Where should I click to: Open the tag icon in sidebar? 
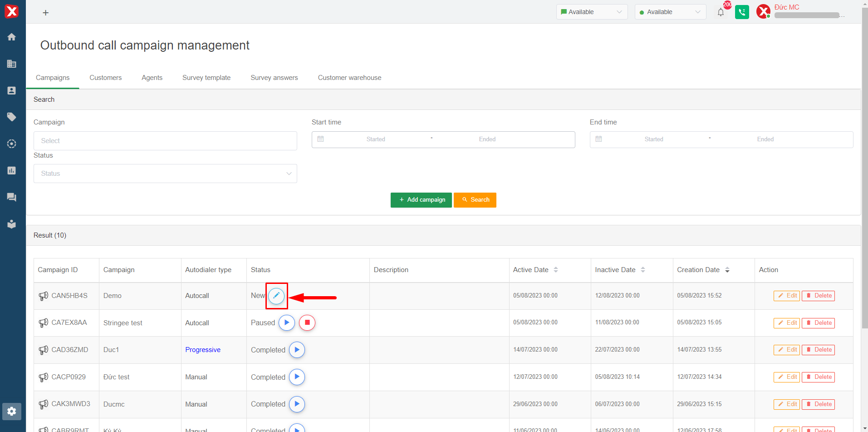pyautogui.click(x=12, y=117)
